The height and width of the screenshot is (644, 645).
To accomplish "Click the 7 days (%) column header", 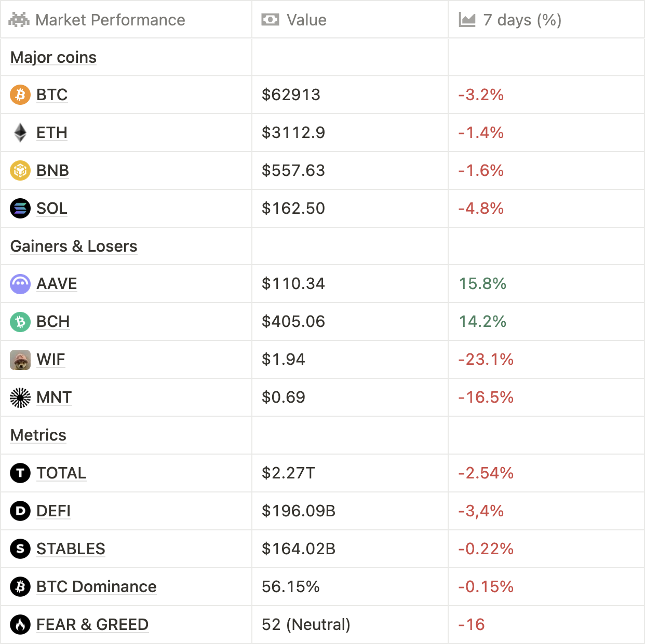I will tap(522, 20).
